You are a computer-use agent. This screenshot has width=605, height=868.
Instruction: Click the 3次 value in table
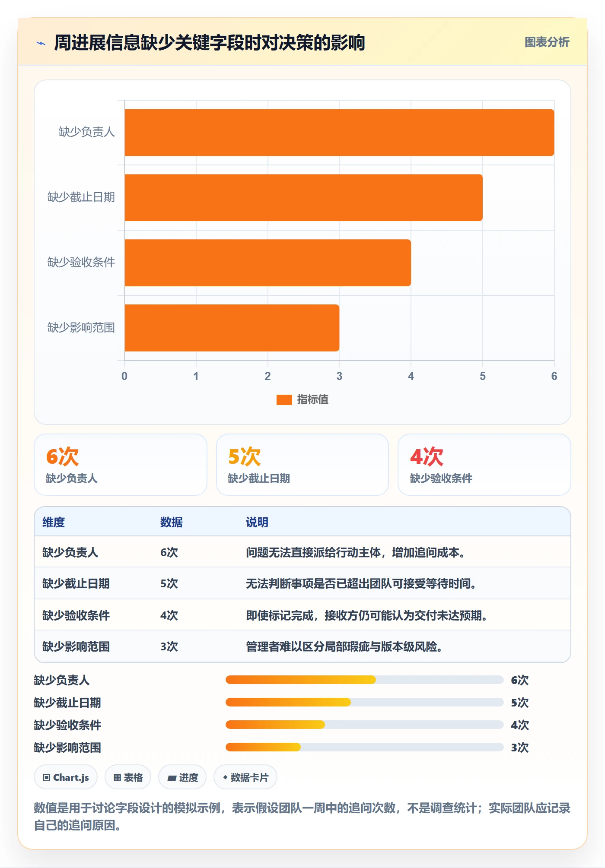(169, 646)
